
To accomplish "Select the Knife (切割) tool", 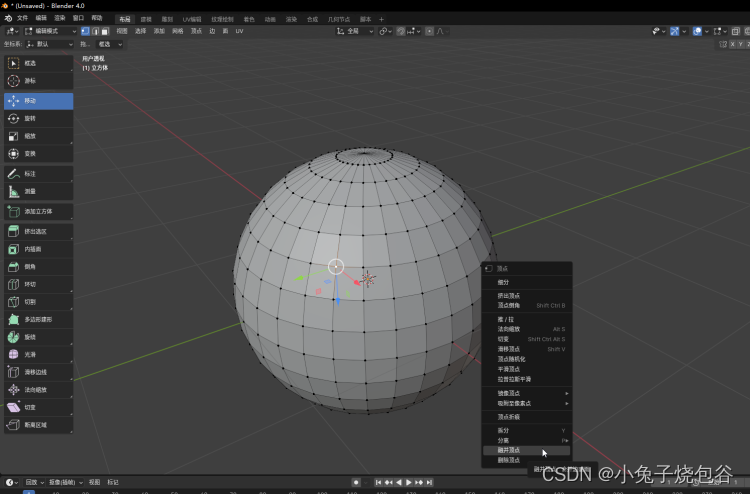I will coord(38,302).
